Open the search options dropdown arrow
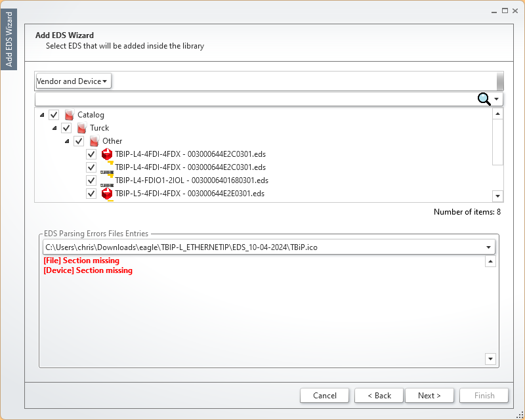This screenshot has width=525, height=420. 497,99
